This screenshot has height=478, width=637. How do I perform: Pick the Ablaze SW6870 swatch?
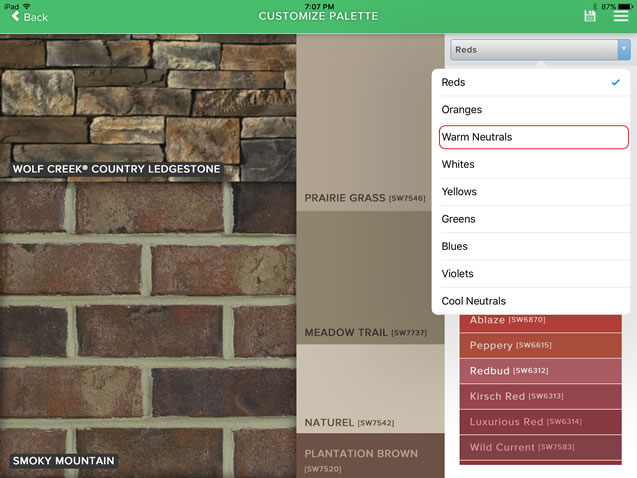coord(540,323)
